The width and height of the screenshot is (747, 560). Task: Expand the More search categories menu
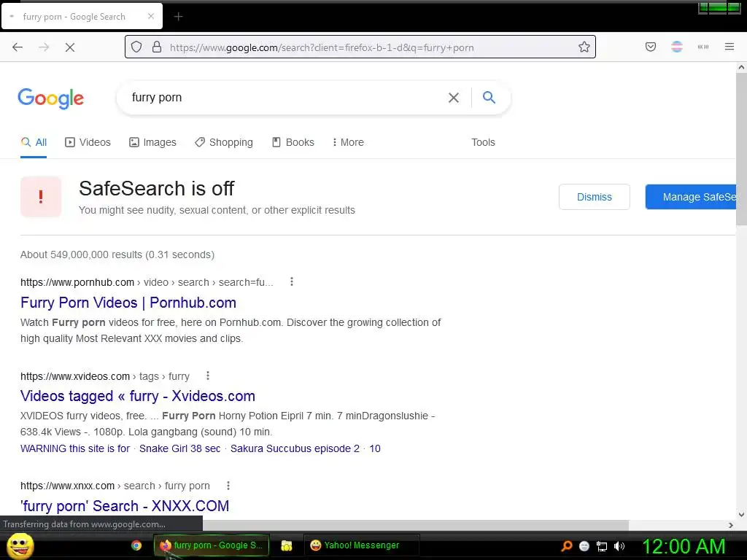point(348,142)
